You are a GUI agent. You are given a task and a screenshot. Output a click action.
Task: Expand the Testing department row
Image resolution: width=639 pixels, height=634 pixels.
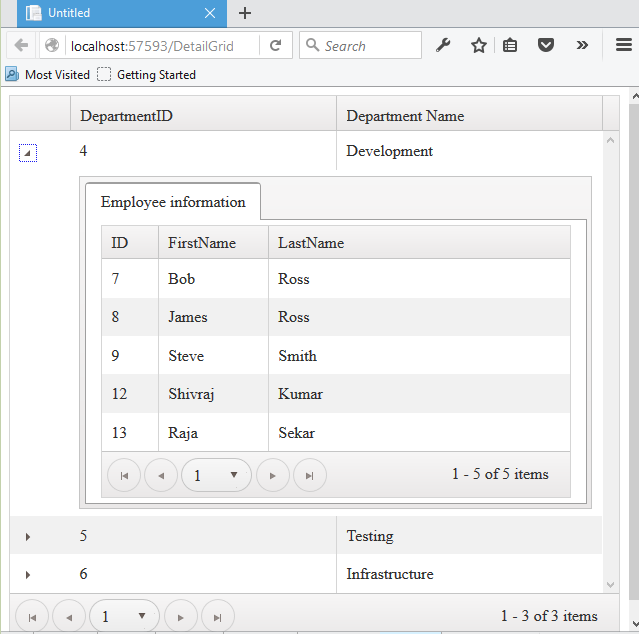pyautogui.click(x=28, y=537)
